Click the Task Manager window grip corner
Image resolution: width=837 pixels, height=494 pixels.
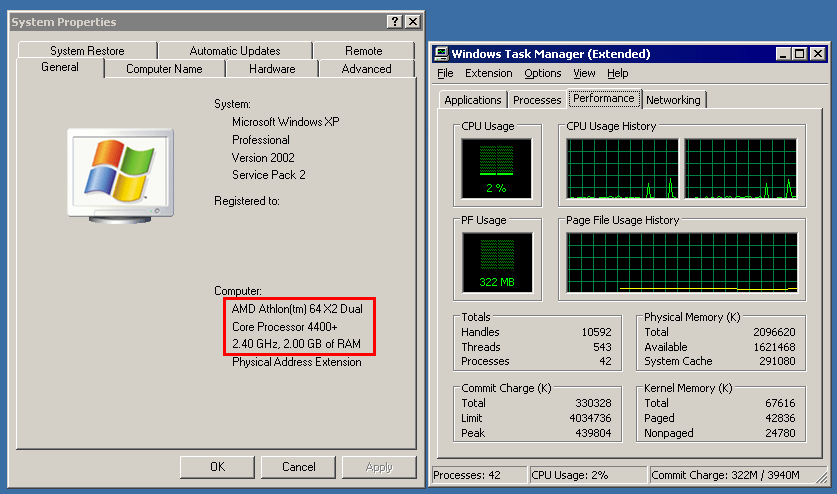[822, 478]
